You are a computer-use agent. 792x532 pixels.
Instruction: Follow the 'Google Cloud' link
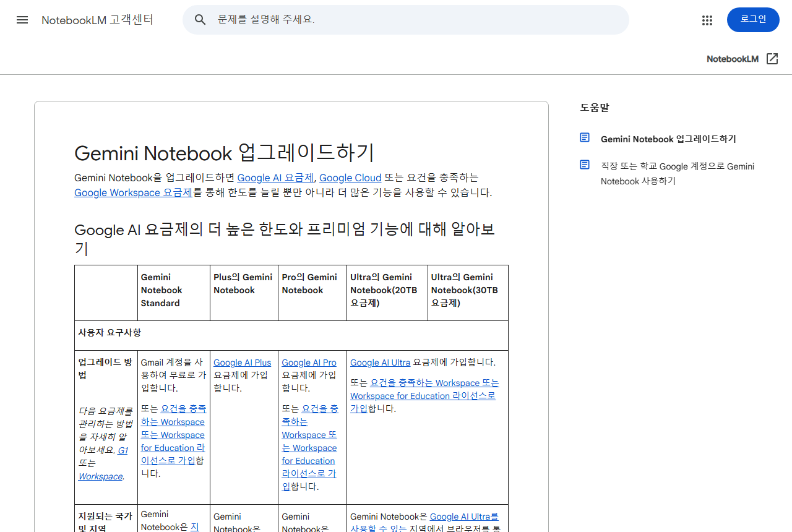pyautogui.click(x=350, y=178)
